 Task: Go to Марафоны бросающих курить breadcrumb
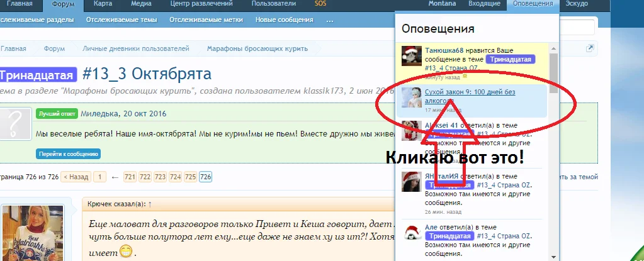pyautogui.click(x=257, y=48)
